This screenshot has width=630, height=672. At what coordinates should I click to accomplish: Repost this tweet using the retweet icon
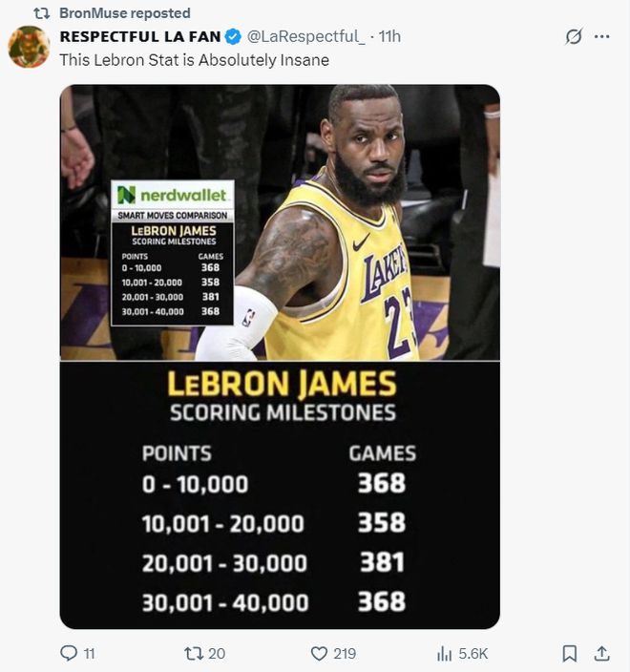tap(192, 654)
